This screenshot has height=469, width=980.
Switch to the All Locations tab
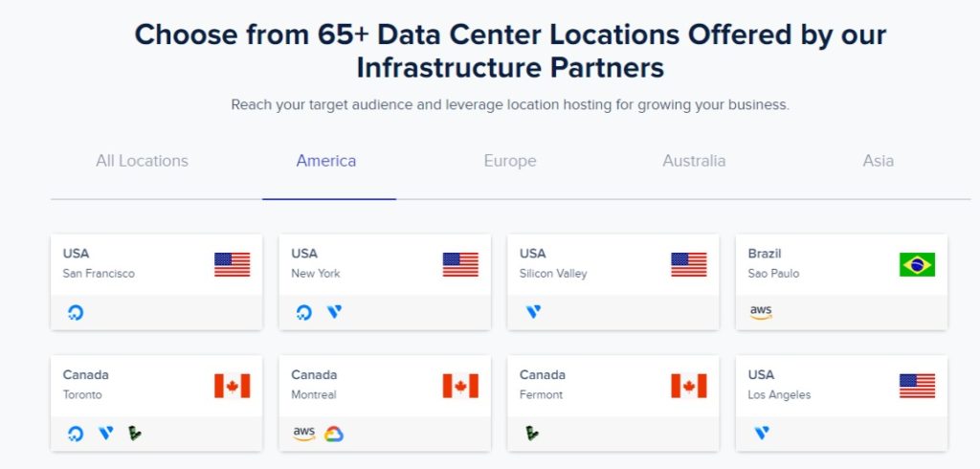[x=142, y=161]
